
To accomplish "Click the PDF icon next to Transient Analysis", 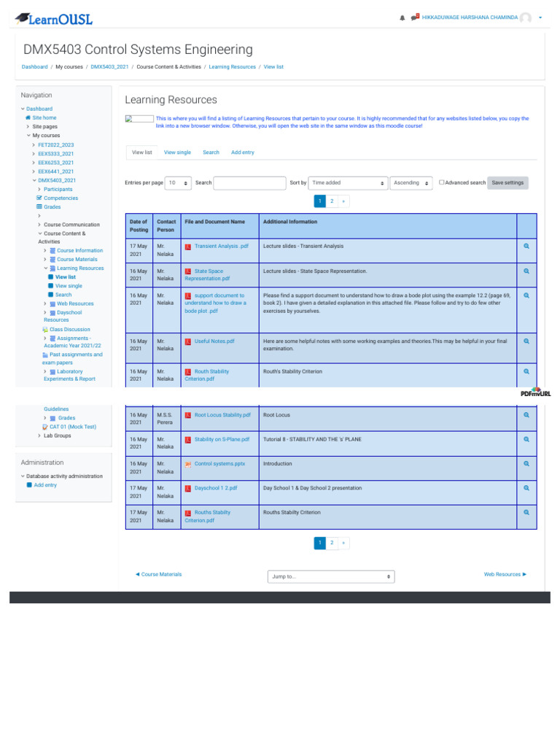I will point(188,247).
